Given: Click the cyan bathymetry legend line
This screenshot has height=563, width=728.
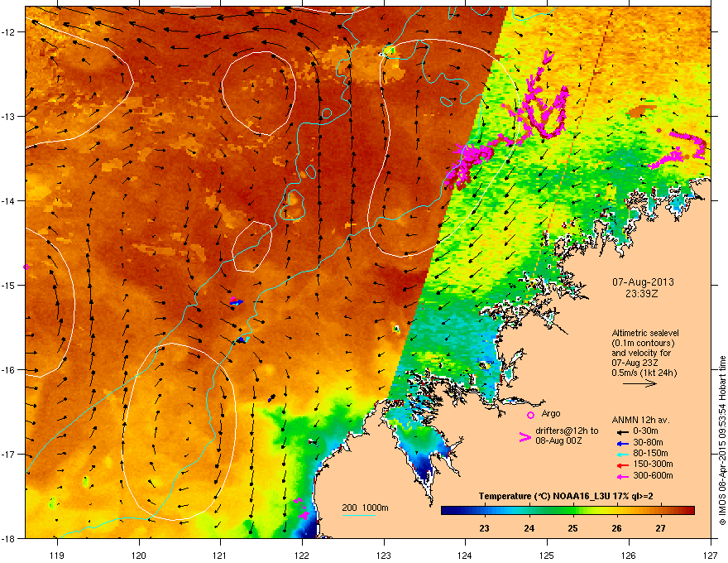Looking at the screenshot, I should click(x=358, y=515).
